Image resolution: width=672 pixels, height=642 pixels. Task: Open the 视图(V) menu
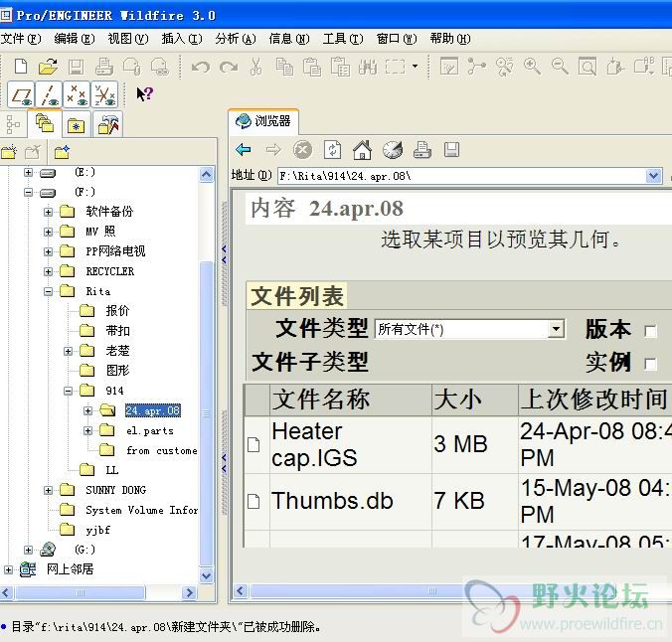[127, 39]
